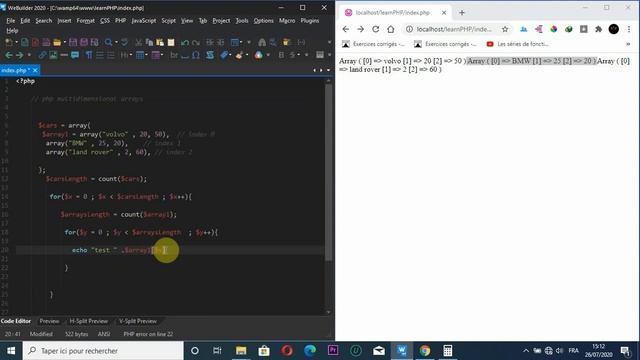This screenshot has width=640, height=360.
Task: Click the Copy toolbar icon
Action: [149, 42]
